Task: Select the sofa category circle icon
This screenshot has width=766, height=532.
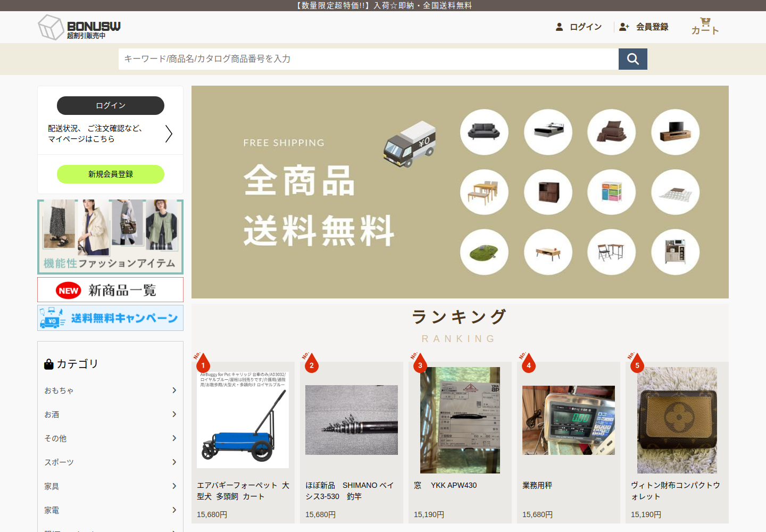Action: pyautogui.click(x=484, y=132)
